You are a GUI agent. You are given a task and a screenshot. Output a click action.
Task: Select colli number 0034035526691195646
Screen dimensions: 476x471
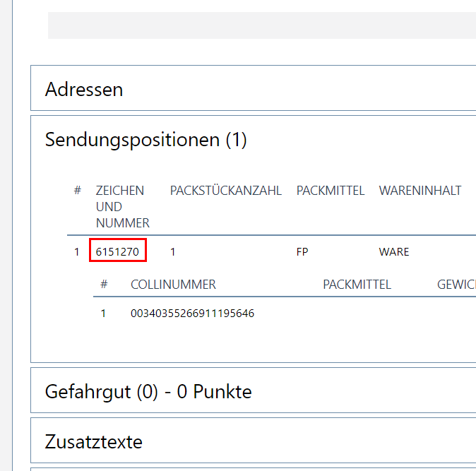click(192, 314)
